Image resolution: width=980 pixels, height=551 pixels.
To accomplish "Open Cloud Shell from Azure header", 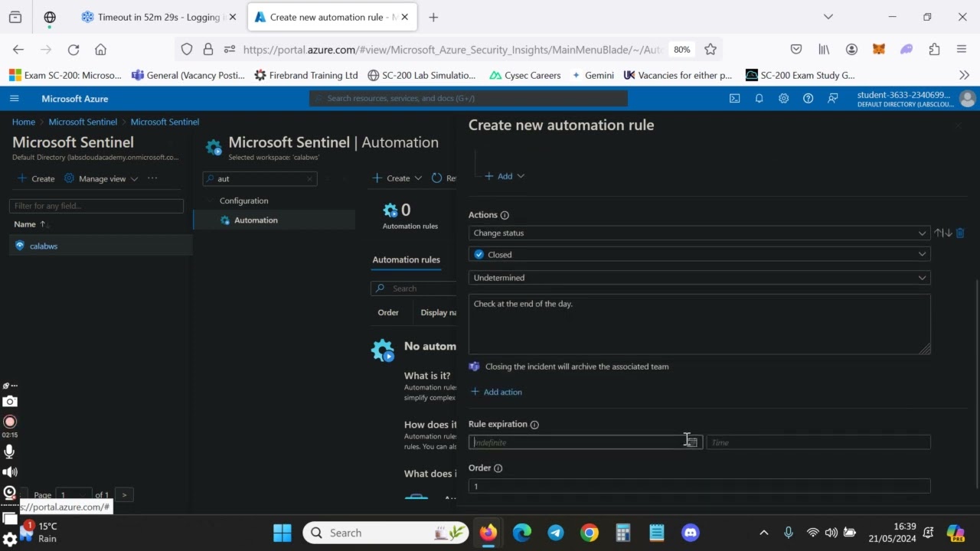I will tap(734, 99).
